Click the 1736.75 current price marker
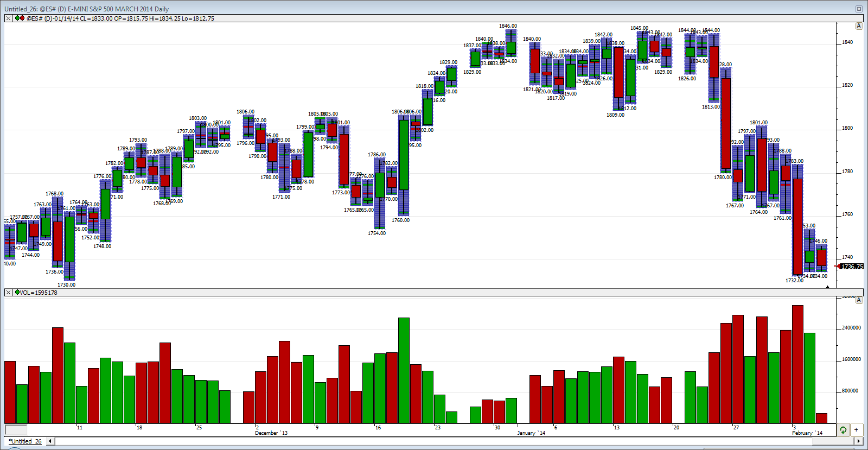Image resolution: width=868 pixels, height=450 pixels. pos(851,267)
